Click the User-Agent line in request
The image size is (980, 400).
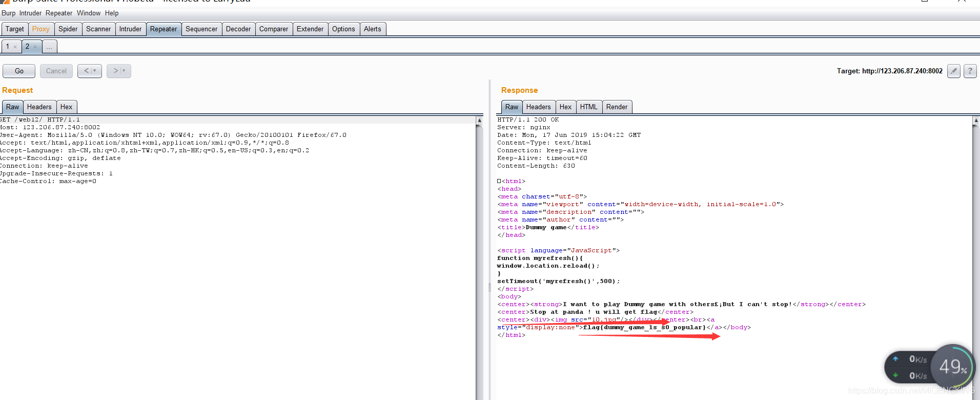[x=173, y=135]
